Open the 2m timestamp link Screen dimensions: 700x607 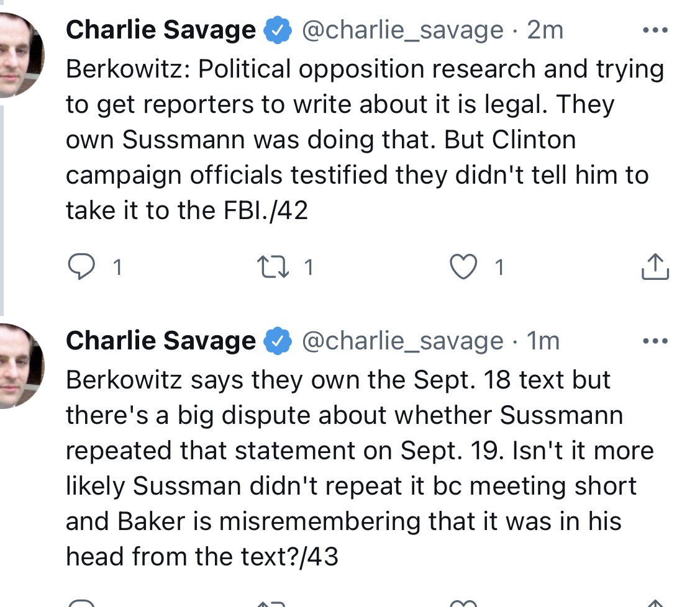[x=545, y=30]
